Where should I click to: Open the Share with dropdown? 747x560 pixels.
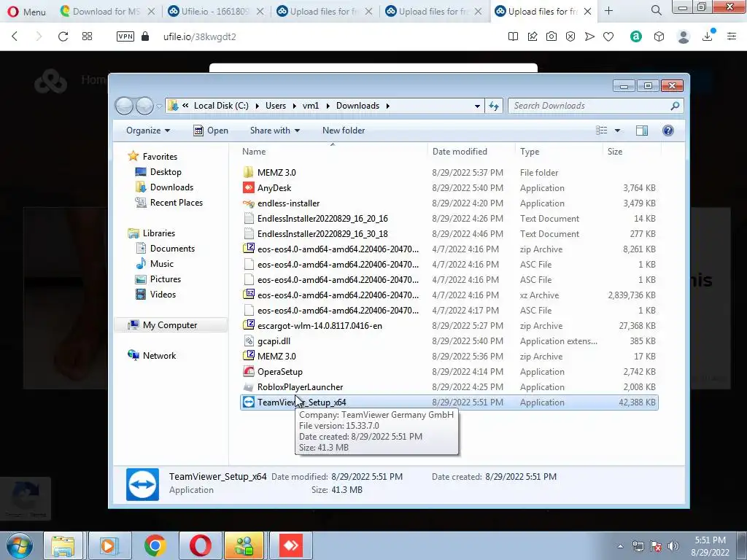[x=275, y=131]
